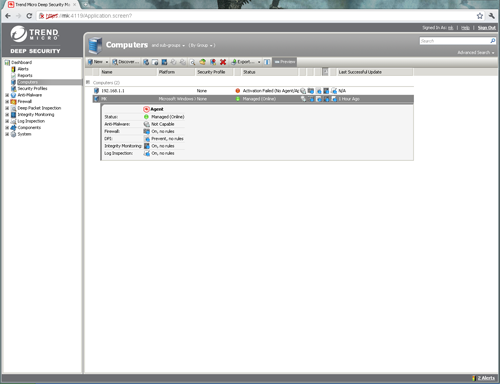Click the bookmark star in address bar
This screenshot has width=500, height=384.
coord(480,16)
